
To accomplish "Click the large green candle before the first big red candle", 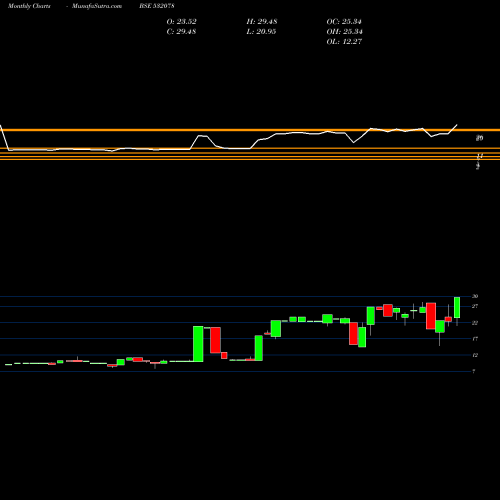I will pyautogui.click(x=198, y=344).
